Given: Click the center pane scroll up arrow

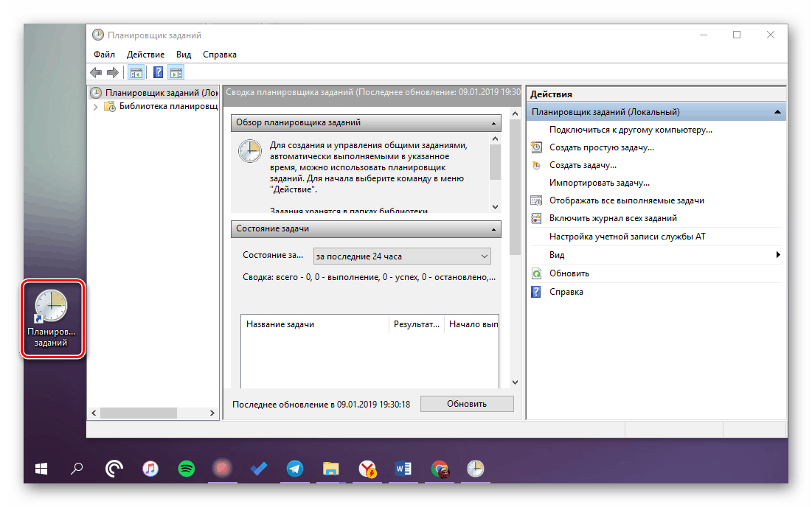Looking at the screenshot, I should [x=515, y=113].
